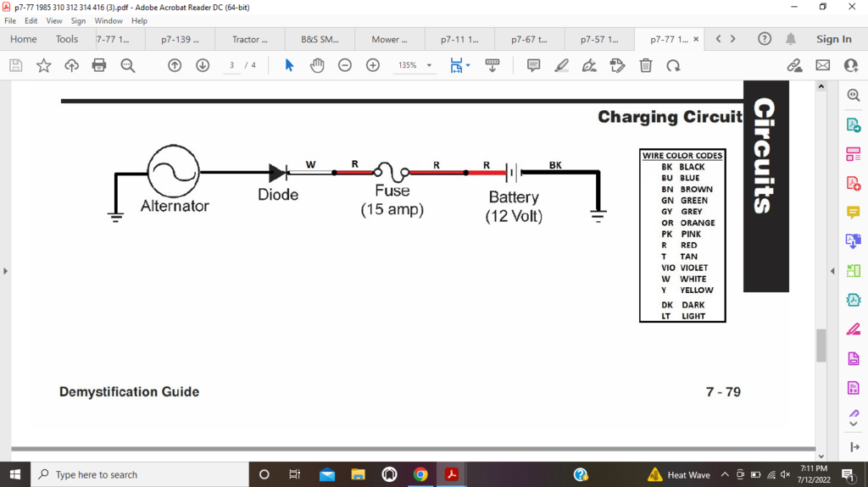868x487 pixels.
Task: Open the Window menu
Action: [x=108, y=20]
